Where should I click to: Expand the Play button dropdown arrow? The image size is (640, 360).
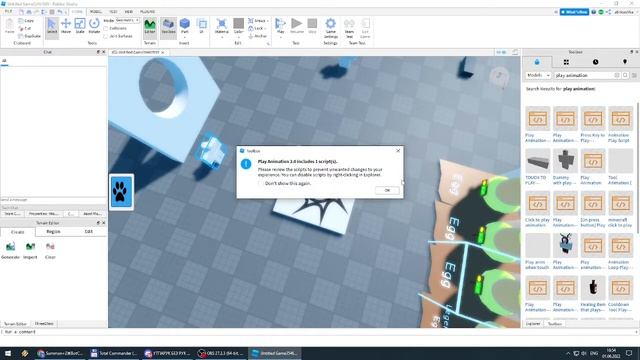[x=280, y=37]
